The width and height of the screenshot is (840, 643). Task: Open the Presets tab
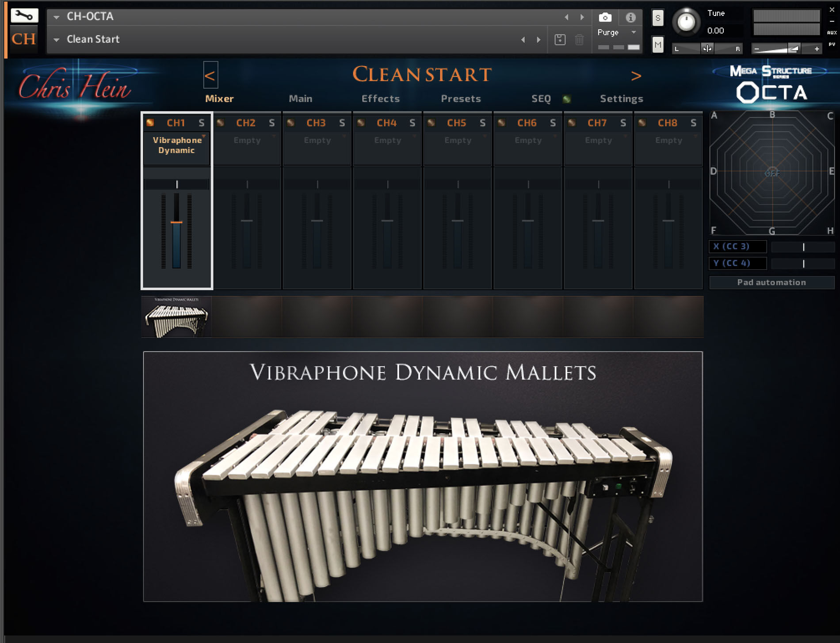point(461,99)
